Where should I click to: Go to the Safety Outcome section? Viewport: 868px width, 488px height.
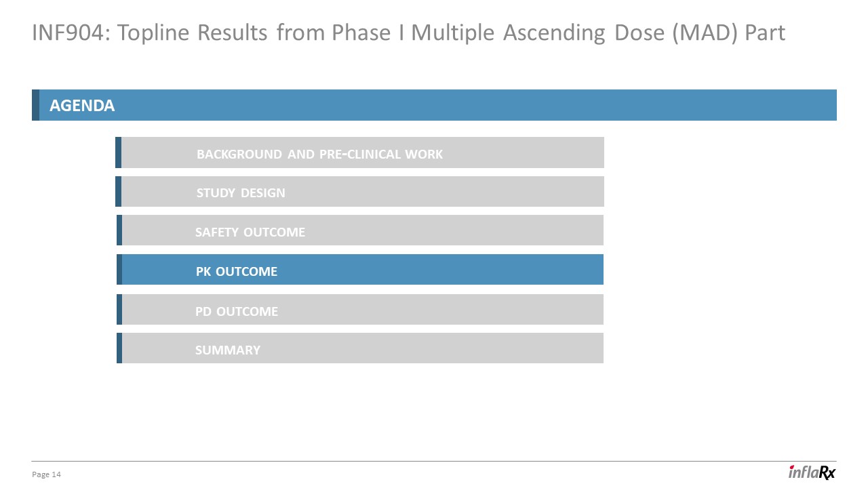[x=250, y=232]
